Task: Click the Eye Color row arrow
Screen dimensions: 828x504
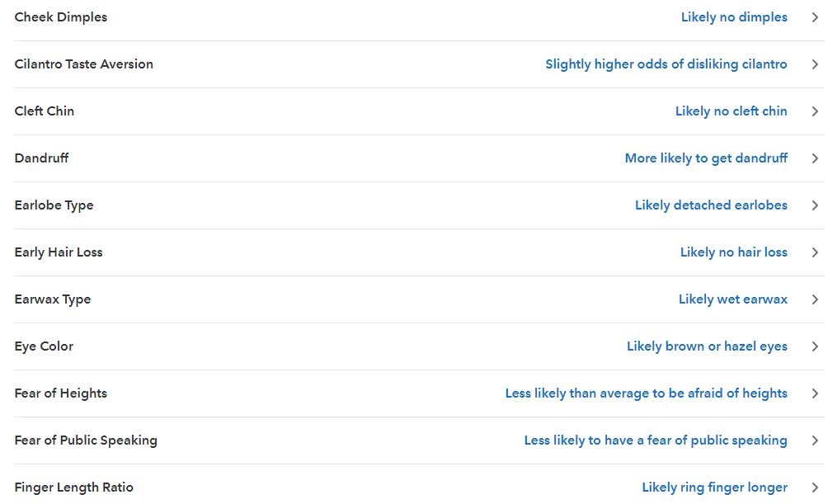Action: pyautogui.click(x=814, y=346)
